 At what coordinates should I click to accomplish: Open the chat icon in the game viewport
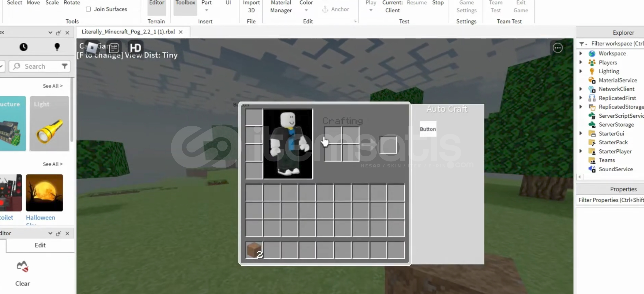114,48
